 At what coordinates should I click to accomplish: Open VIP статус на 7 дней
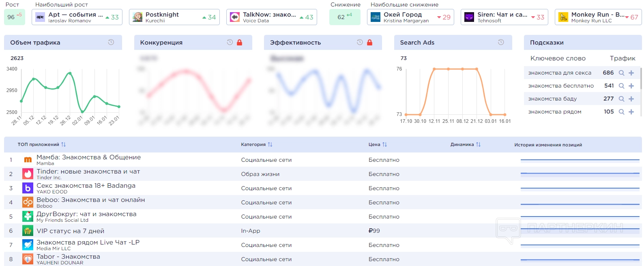(x=71, y=231)
